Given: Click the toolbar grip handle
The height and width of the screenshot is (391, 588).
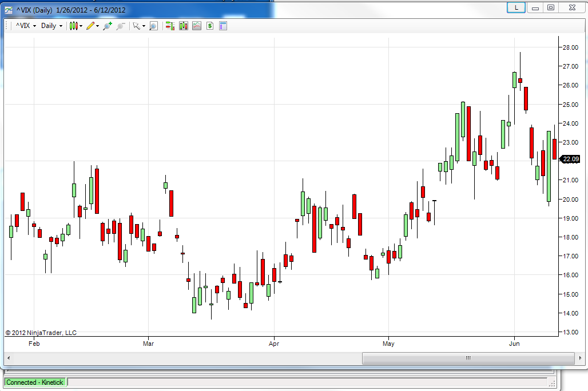Looking at the screenshot, I should (x=6, y=26).
